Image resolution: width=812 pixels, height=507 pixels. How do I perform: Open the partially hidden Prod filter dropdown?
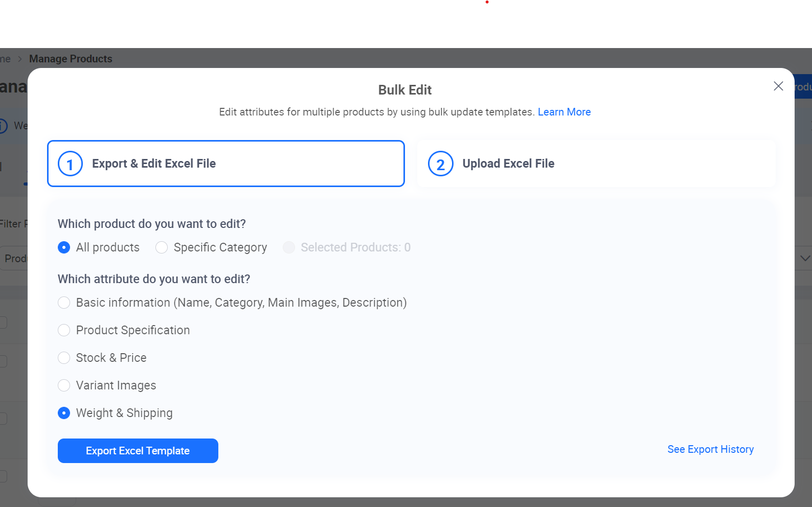(x=14, y=259)
